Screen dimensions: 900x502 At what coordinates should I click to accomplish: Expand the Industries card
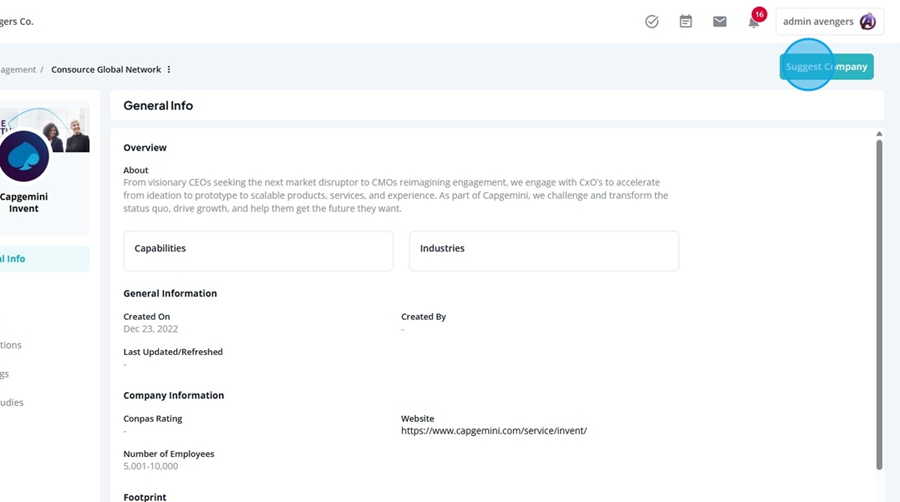tap(544, 251)
